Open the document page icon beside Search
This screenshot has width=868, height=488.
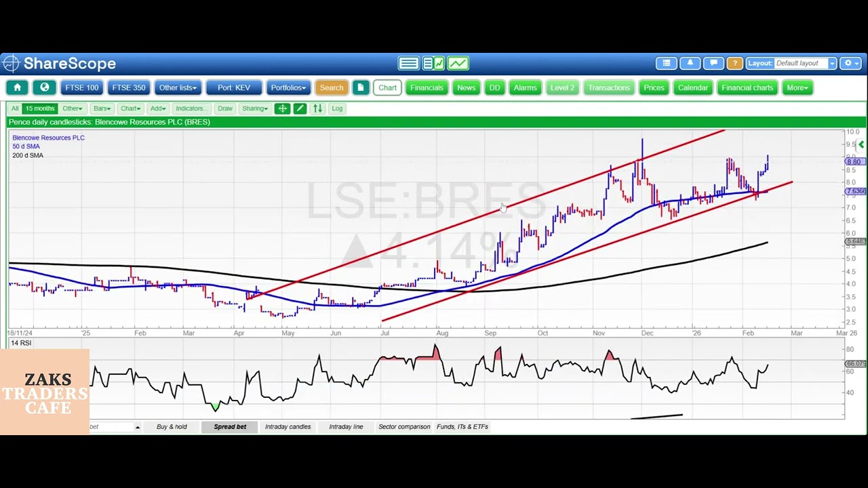coord(361,87)
